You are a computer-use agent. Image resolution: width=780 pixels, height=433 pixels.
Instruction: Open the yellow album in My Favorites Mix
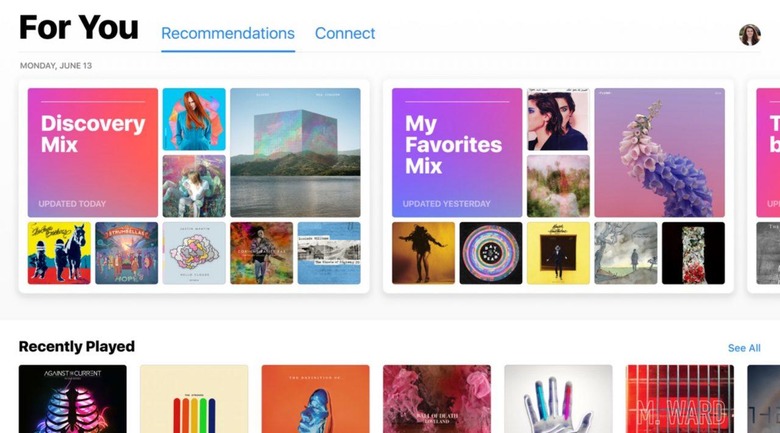(559, 253)
